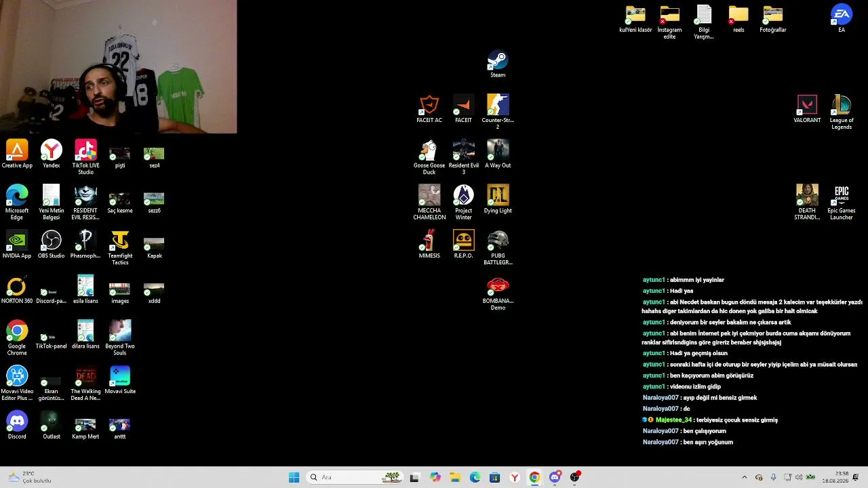Select the Beyond Two Souls shortcut
868x488 pixels.
120,338
